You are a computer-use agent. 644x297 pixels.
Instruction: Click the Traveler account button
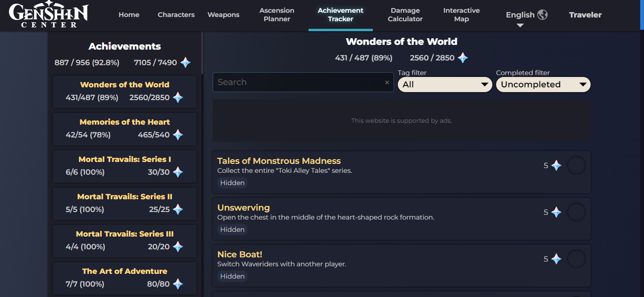click(x=585, y=15)
